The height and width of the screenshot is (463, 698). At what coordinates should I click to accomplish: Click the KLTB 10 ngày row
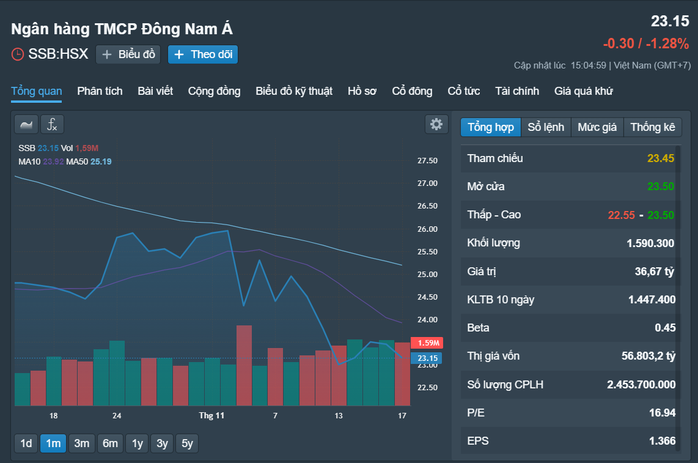tap(570, 300)
